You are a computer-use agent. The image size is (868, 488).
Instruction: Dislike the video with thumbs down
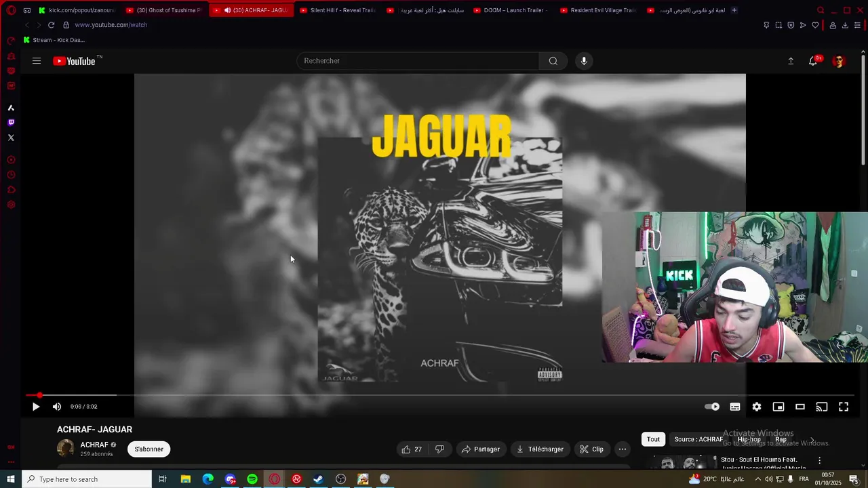point(439,449)
